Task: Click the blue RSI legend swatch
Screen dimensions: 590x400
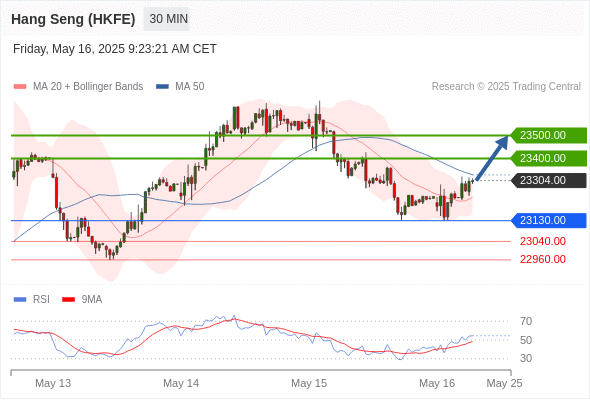Action: click(20, 300)
